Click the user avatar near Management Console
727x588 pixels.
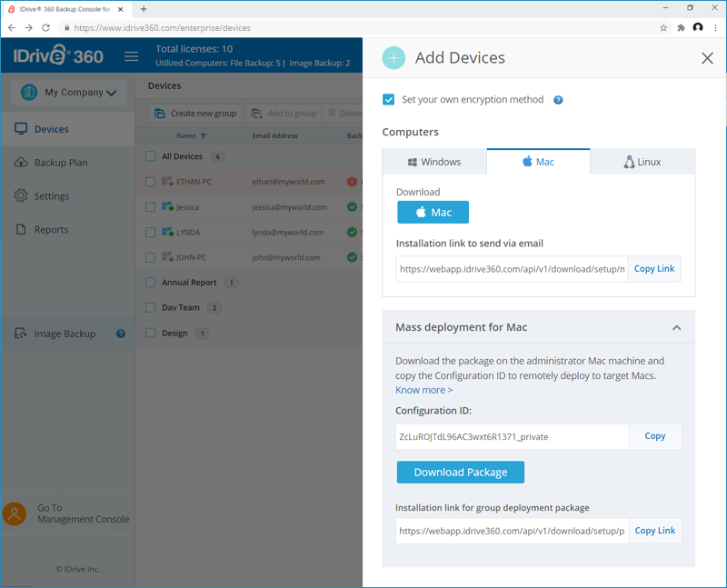15,513
